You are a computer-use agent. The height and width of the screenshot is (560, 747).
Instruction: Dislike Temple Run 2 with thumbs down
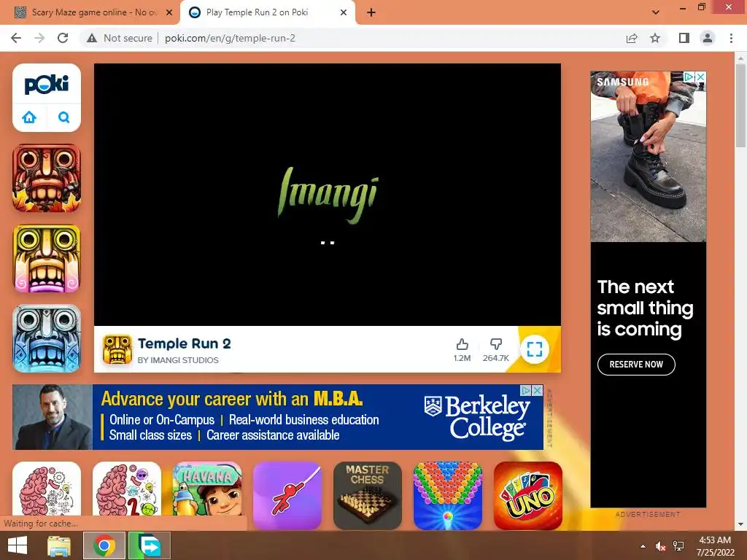[x=496, y=349]
